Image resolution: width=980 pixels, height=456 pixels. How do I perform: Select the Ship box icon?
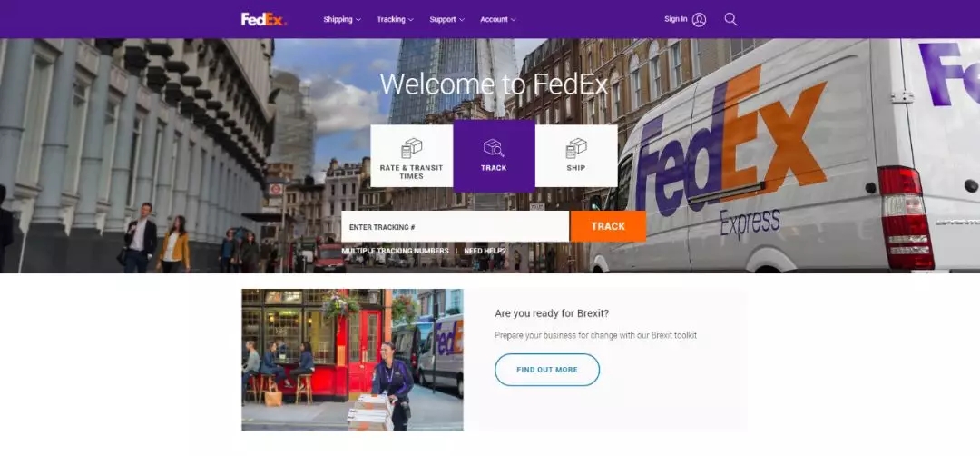click(x=575, y=148)
